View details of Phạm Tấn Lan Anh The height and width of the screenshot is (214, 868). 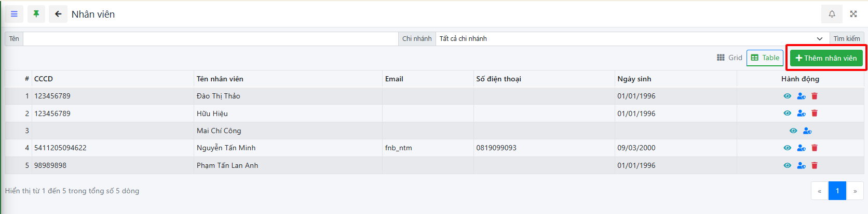coord(788,165)
